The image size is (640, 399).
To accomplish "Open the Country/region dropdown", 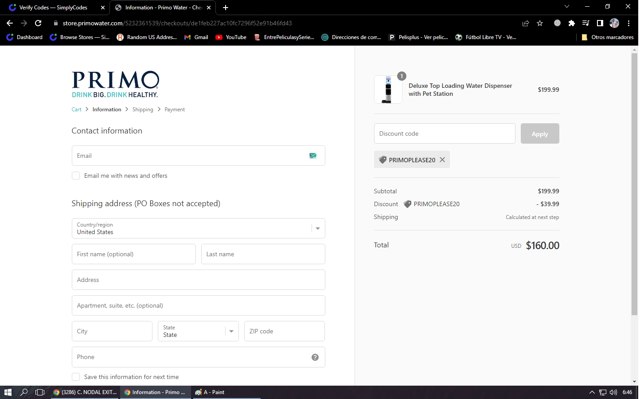I will click(x=198, y=228).
